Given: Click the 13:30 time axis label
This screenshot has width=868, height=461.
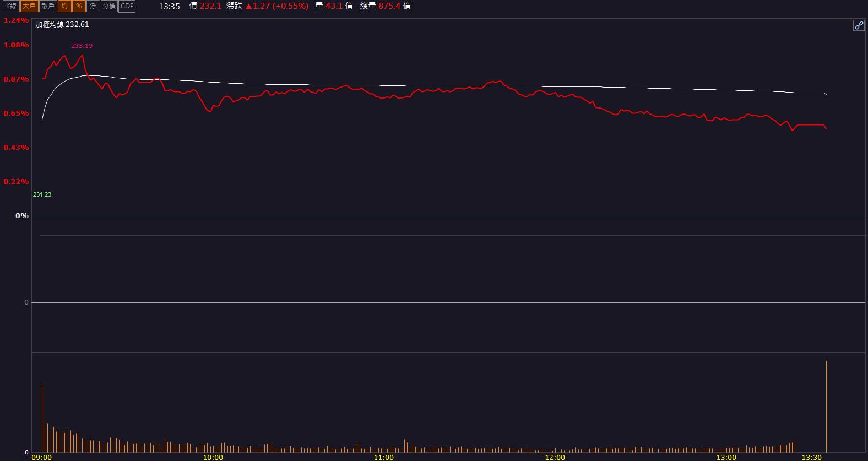Looking at the screenshot, I should tap(812, 457).
